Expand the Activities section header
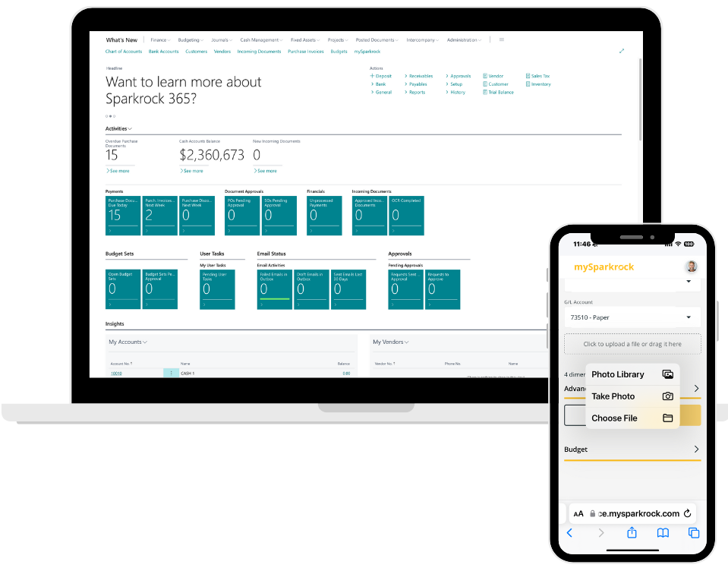Image resolution: width=728 pixels, height=571 pixels. click(x=118, y=128)
